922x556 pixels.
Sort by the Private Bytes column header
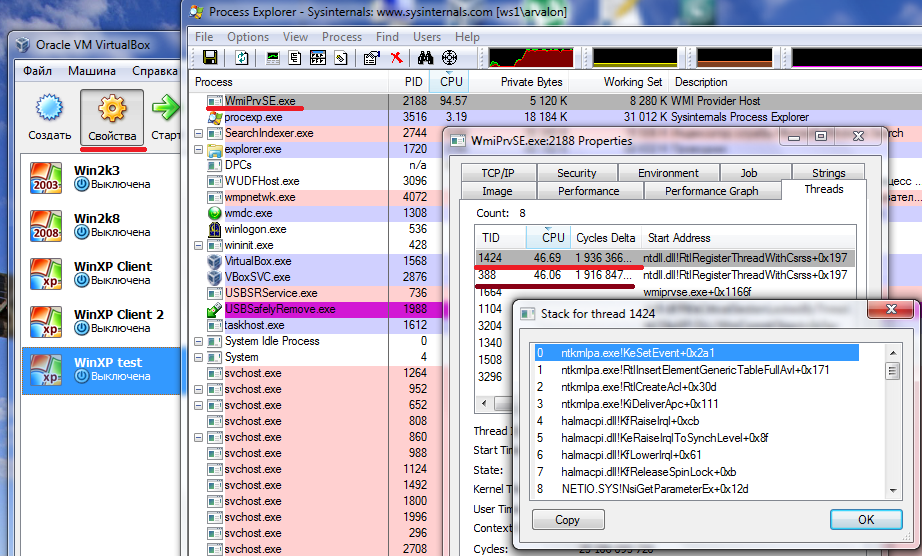(518, 82)
